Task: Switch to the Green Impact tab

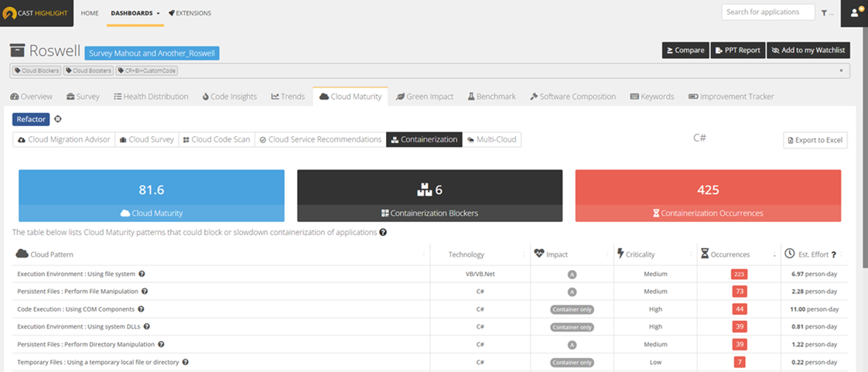Action: (x=425, y=97)
